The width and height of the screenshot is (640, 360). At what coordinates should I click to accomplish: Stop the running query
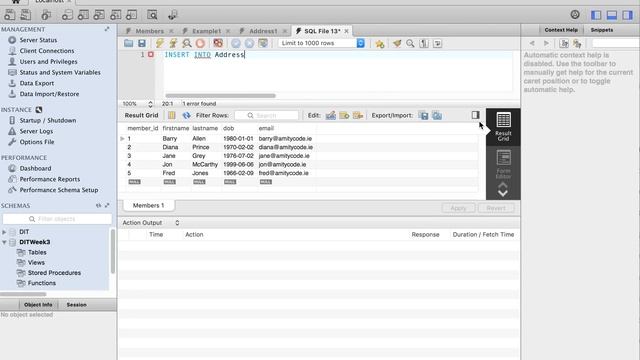point(200,43)
